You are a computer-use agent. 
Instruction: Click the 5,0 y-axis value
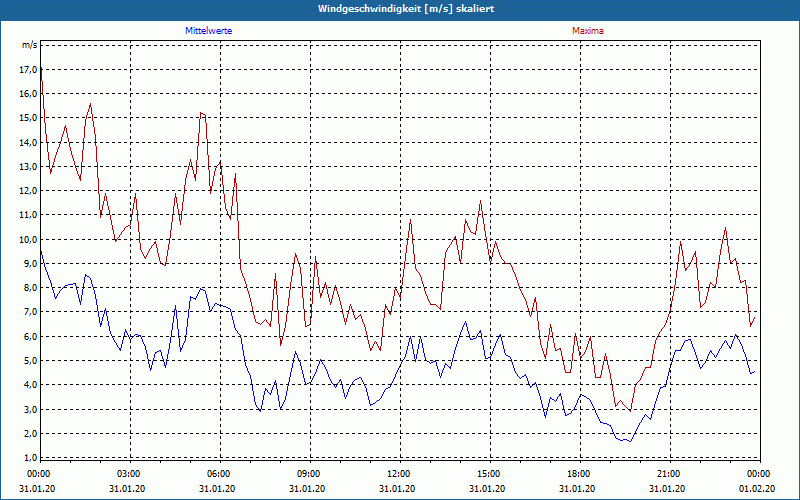coord(30,361)
